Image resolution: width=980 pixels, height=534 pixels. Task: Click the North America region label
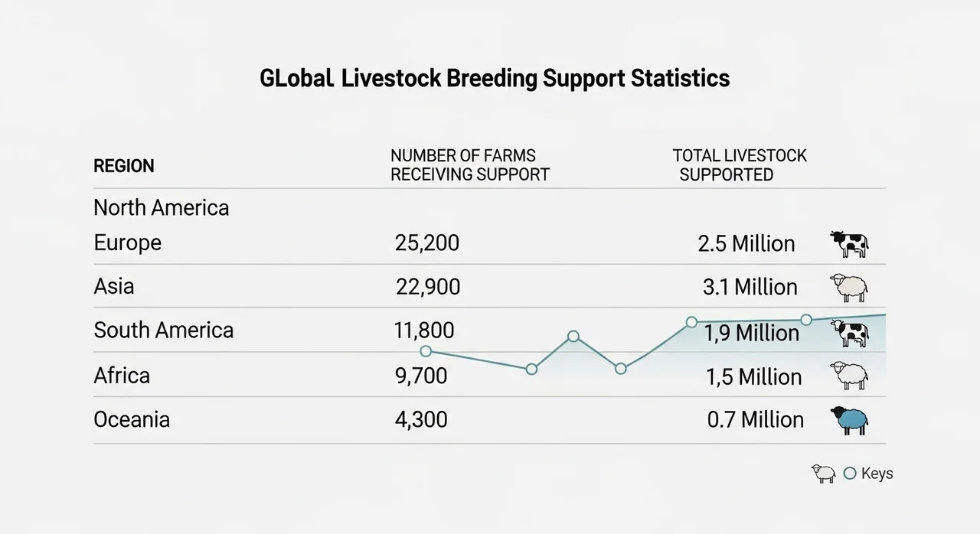tap(161, 207)
